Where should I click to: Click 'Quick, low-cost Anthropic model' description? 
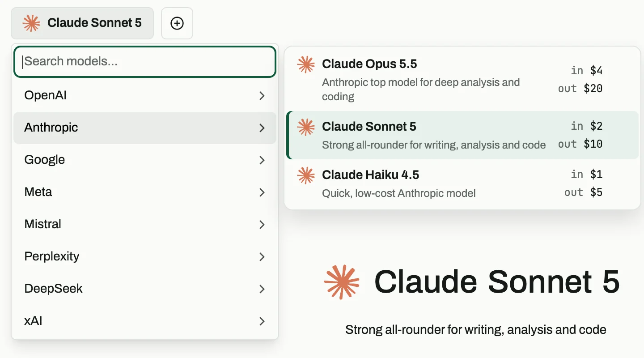click(399, 193)
